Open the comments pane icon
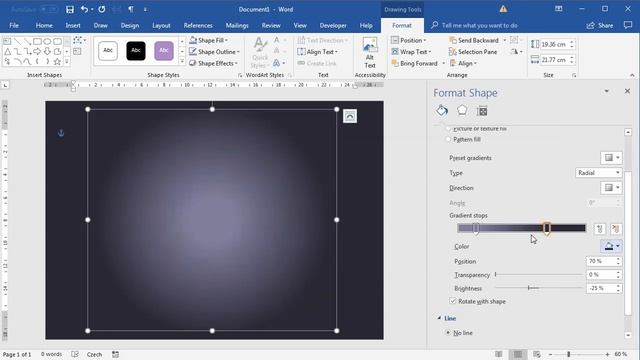The height and width of the screenshot is (360, 640). [628, 25]
